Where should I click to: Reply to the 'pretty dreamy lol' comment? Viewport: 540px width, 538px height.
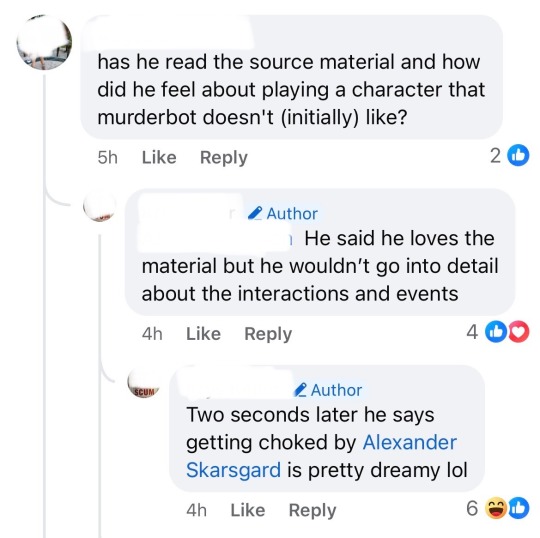pos(312,510)
